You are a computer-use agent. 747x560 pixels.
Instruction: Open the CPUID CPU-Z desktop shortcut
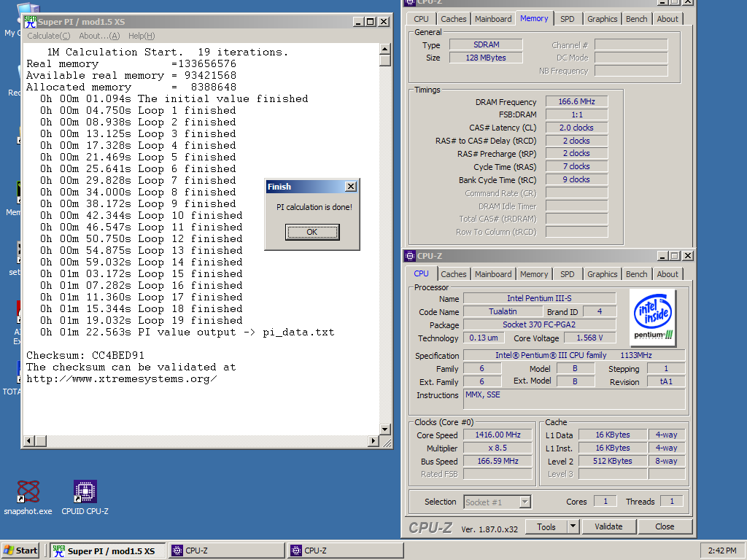tap(85, 497)
